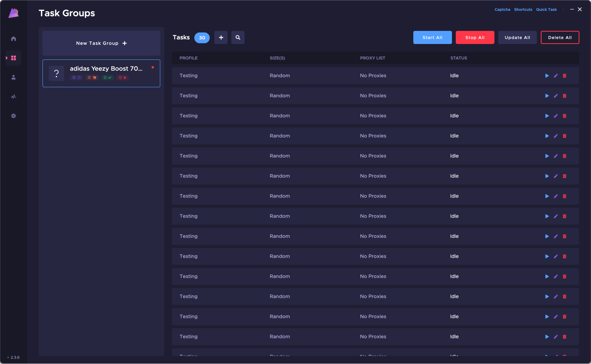
Task: Delete the second task in the list
Action: 564,96
